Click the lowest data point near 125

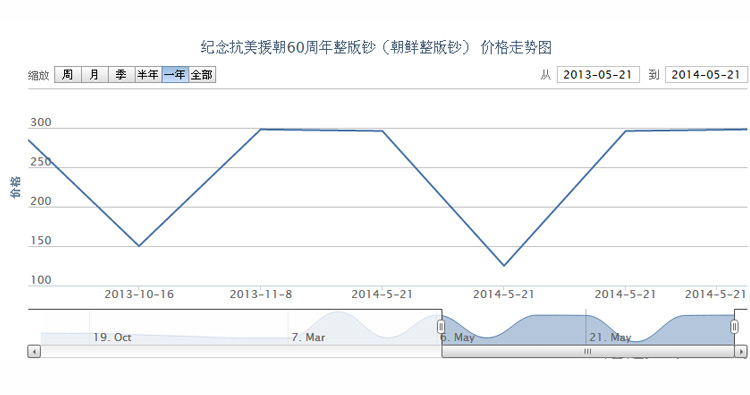tap(504, 265)
